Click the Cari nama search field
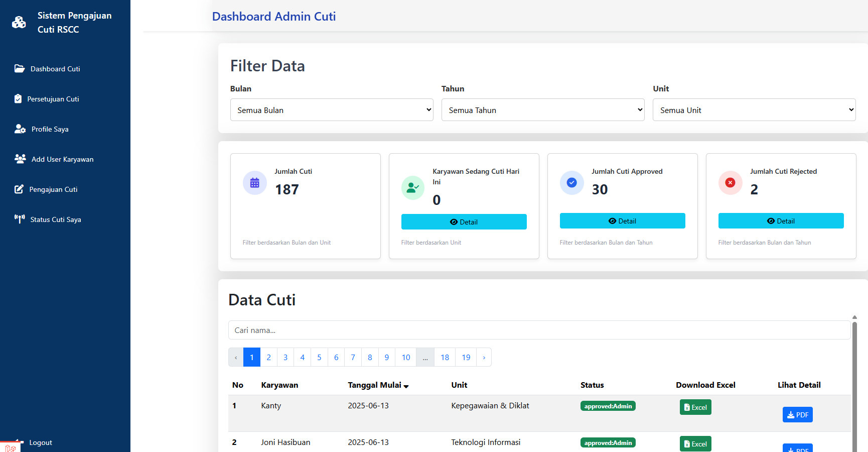Viewport: 868px width, 452px height. 539,330
